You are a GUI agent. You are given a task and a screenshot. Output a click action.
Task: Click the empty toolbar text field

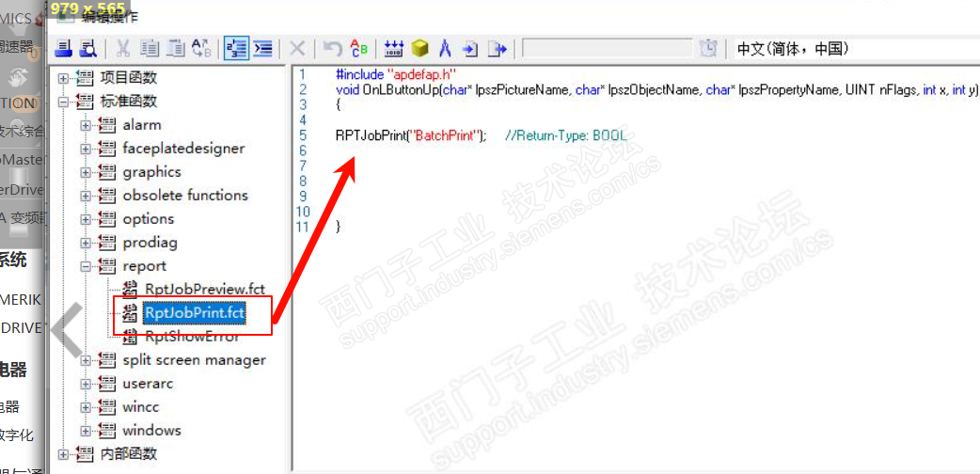click(608, 48)
